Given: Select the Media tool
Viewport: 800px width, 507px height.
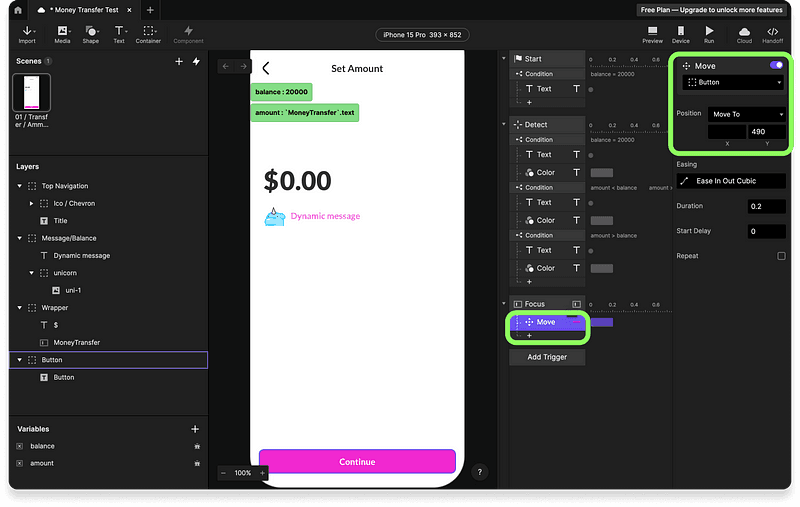Looking at the screenshot, I should (x=62, y=35).
